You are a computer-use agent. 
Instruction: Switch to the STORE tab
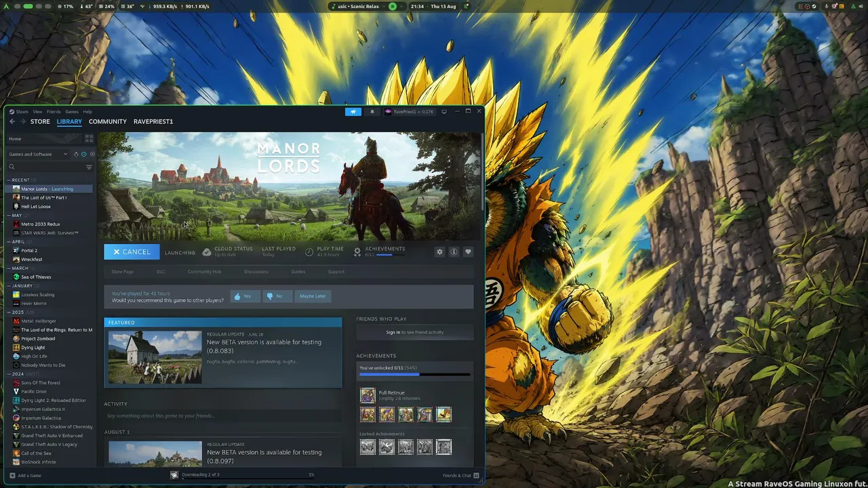pyautogui.click(x=40, y=121)
